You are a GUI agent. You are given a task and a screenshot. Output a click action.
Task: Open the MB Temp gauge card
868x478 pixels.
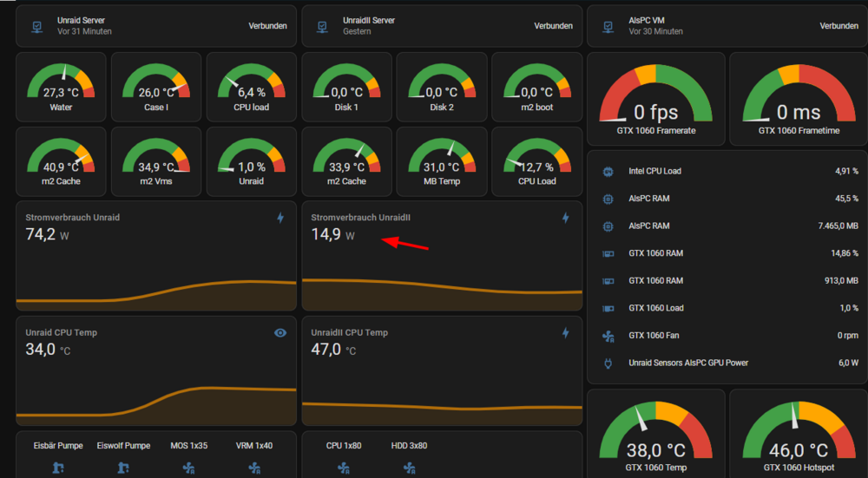pos(442,161)
